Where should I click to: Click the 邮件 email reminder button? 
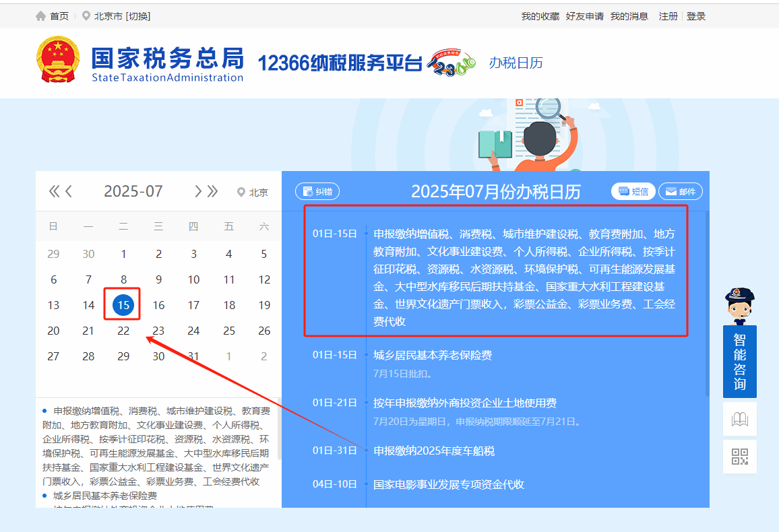point(680,192)
